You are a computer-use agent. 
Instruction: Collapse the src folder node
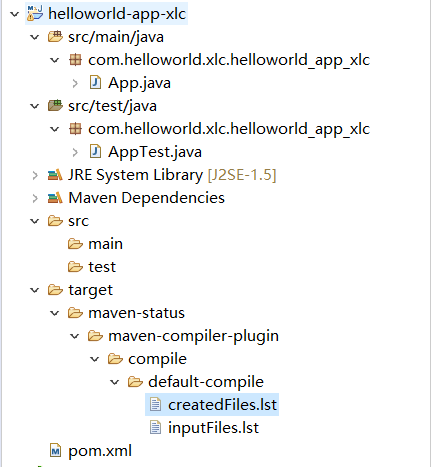(x=34, y=221)
